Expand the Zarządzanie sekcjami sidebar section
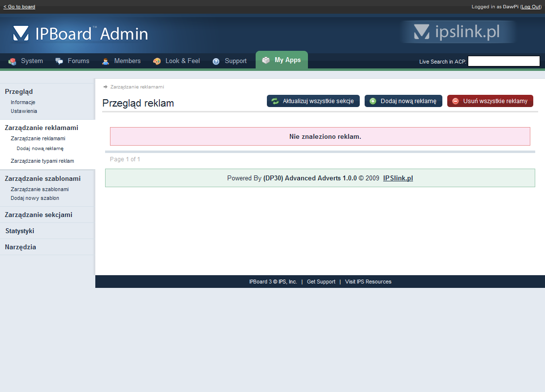The image size is (545, 392). (x=38, y=215)
